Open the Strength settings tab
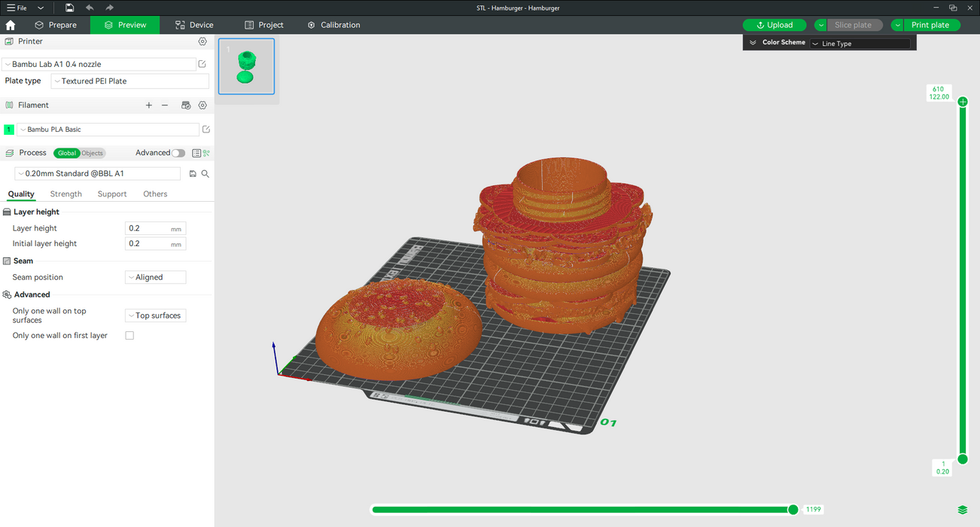 (x=66, y=194)
